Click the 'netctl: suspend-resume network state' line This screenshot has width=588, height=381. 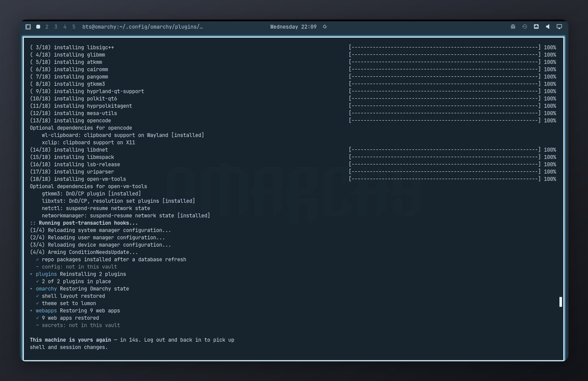pos(96,208)
